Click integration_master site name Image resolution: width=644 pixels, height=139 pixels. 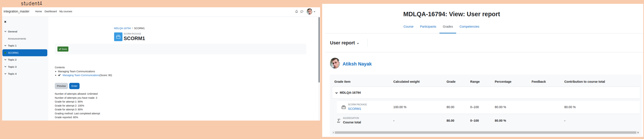pos(16,11)
